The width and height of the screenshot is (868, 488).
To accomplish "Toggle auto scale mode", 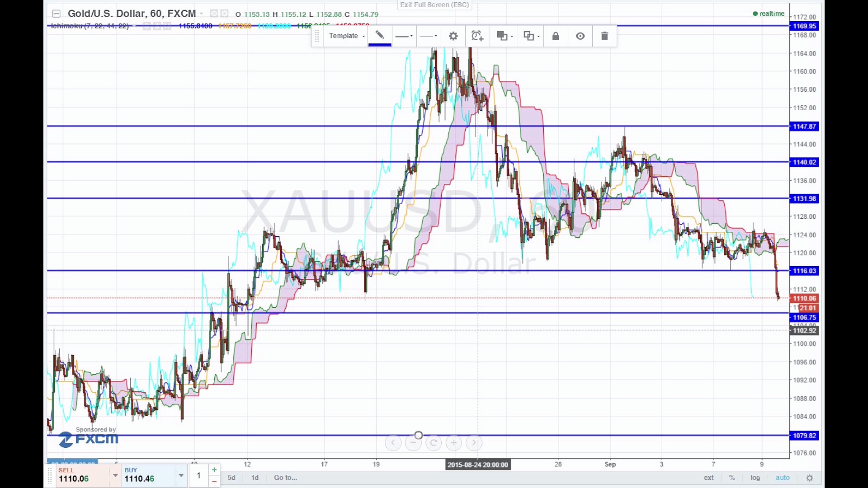I will pos(783,478).
